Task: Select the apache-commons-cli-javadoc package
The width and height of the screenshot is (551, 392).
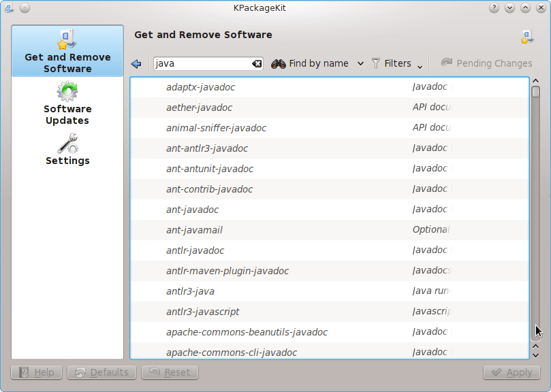Action: coord(330,350)
